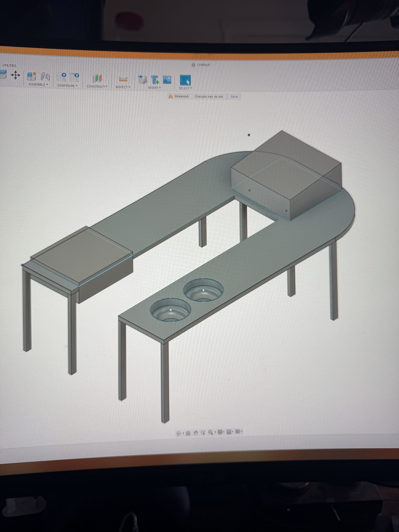Expand the INSERT dropdown
399x532 pixels.
[x=154, y=88]
